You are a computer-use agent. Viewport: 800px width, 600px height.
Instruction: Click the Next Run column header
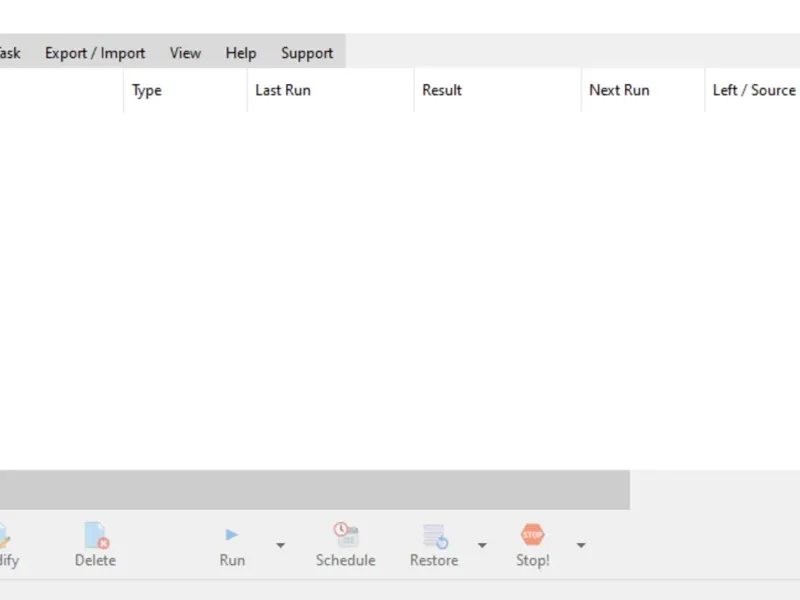[643, 90]
